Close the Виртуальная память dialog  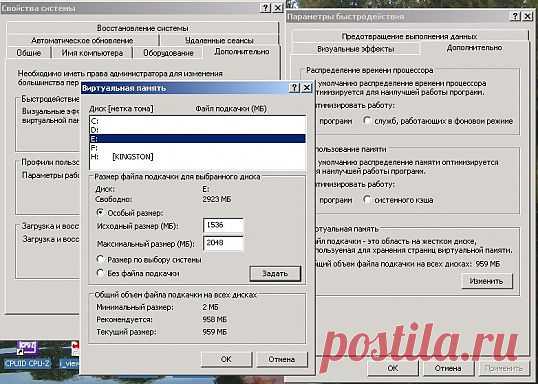click(306, 88)
